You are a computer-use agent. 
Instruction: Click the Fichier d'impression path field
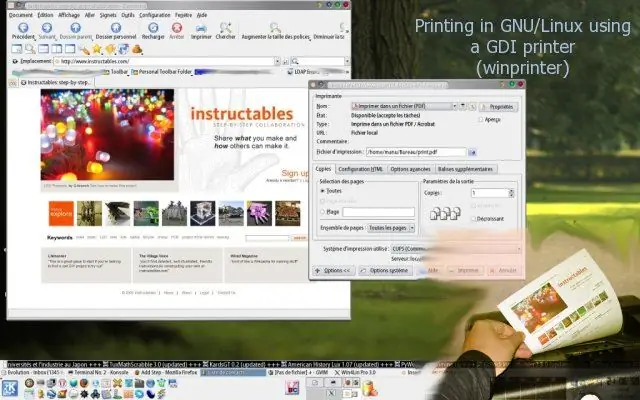pyautogui.click(x=416, y=152)
